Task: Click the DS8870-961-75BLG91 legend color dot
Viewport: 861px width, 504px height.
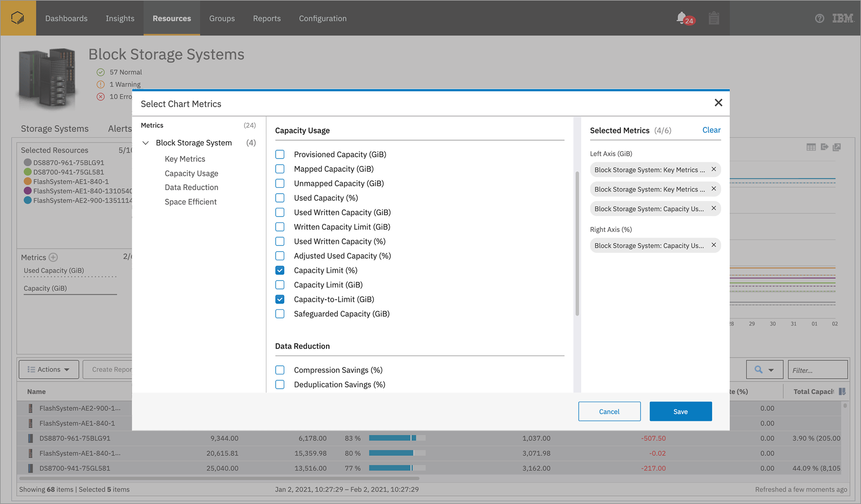Action: (x=28, y=162)
